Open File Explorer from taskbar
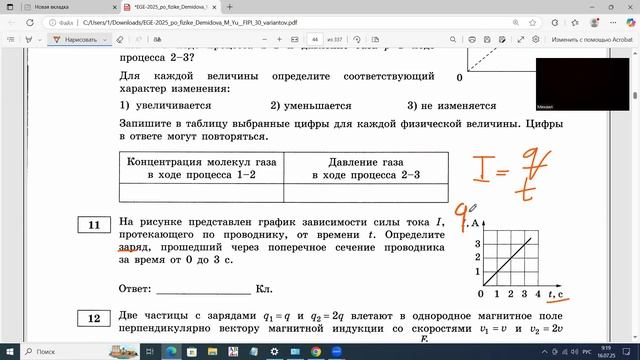The width and height of the screenshot is (640, 360). [x=212, y=351]
